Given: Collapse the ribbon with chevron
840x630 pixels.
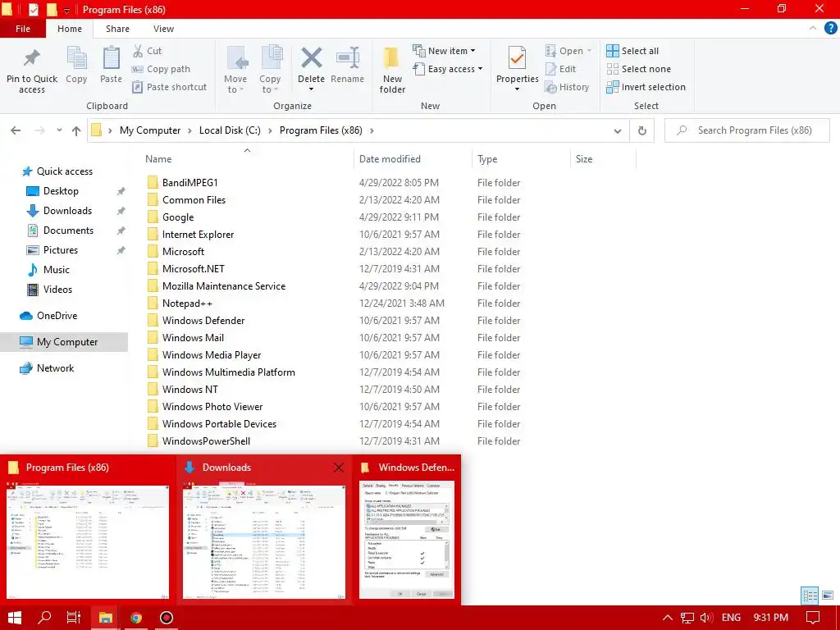Looking at the screenshot, I should coord(813,29).
